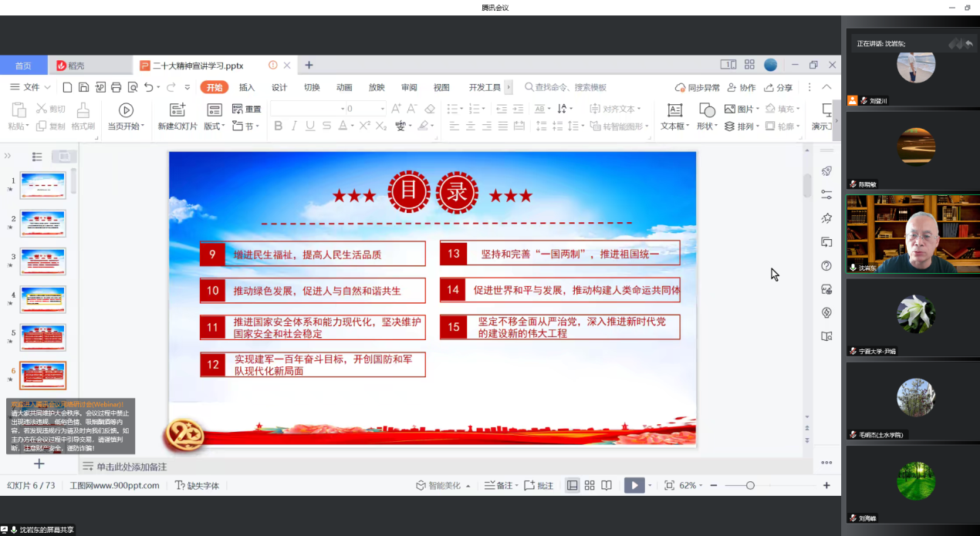Viewport: 980px width, 536px height.
Task: Open the 动画 (Animation) ribbon tab
Action: (344, 87)
